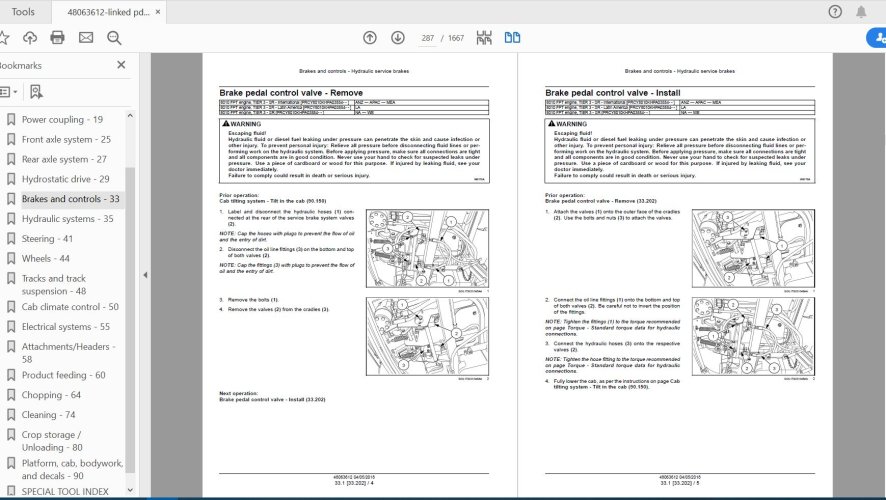Open bookmark Power coupling - 19
The width and height of the screenshot is (886, 500).
[62, 120]
